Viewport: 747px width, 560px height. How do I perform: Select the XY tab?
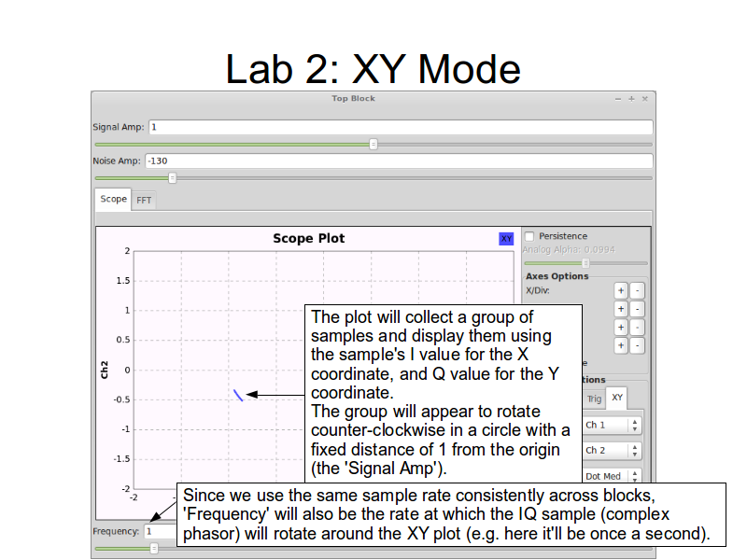tap(616, 399)
